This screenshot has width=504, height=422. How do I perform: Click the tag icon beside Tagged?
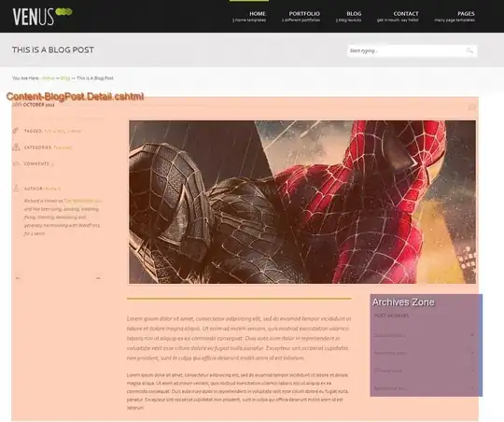pos(16,131)
